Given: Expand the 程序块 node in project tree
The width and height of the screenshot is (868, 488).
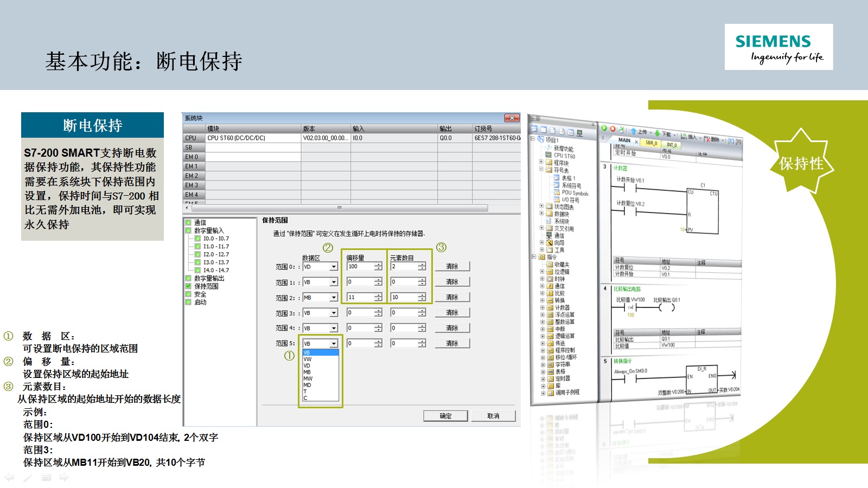Looking at the screenshot, I should pyautogui.click(x=541, y=162).
